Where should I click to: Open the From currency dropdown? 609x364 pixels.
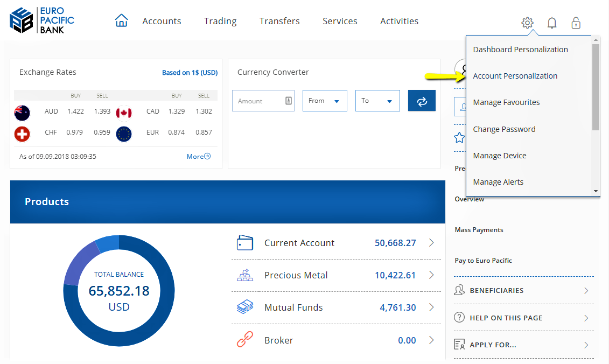pos(325,101)
